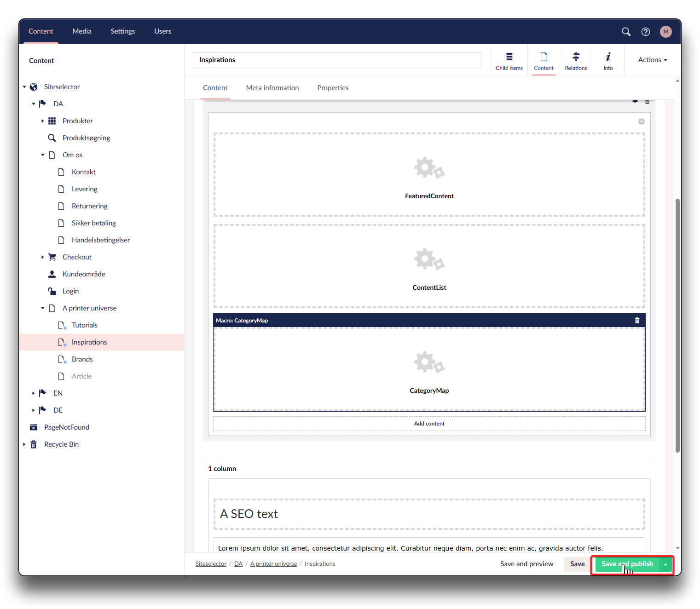Open the user avatar menu
The width and height of the screenshot is (700, 609).
coord(665,32)
